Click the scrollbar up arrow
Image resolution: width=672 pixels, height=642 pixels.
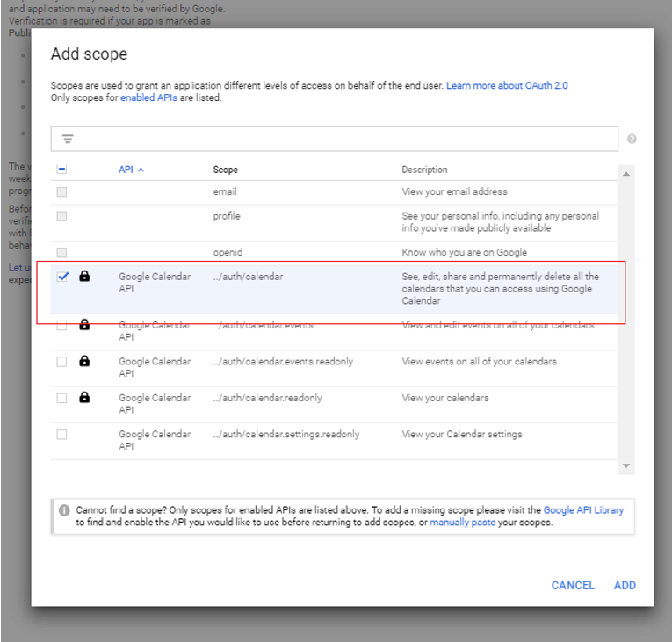click(626, 174)
